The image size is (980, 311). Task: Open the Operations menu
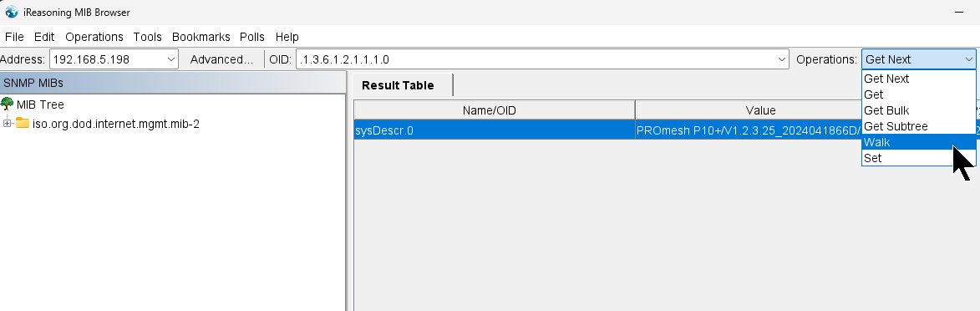pos(94,37)
